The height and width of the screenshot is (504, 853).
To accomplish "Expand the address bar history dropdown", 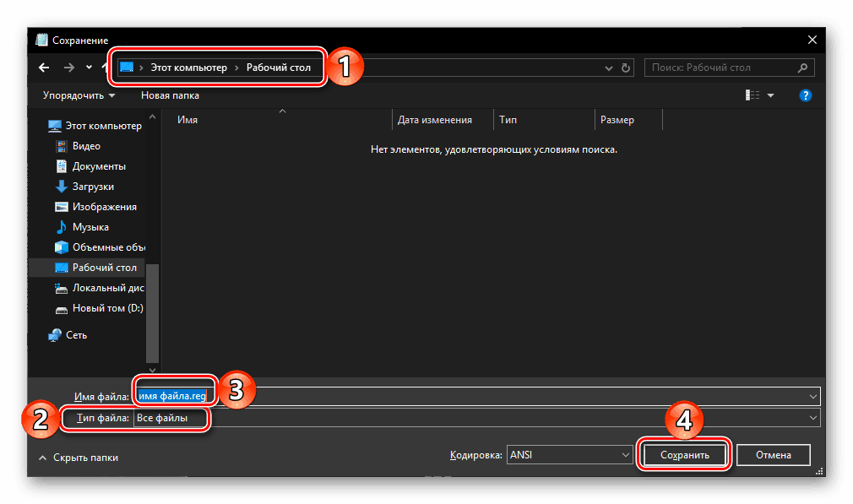I will tap(609, 68).
